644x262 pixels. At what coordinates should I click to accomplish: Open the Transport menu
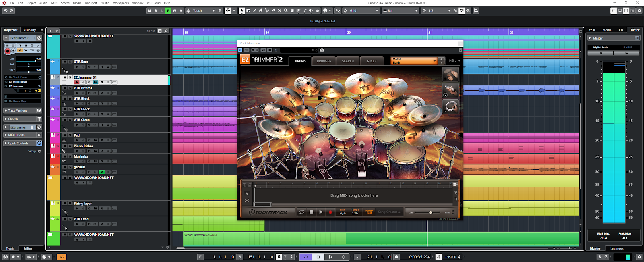[x=91, y=3]
